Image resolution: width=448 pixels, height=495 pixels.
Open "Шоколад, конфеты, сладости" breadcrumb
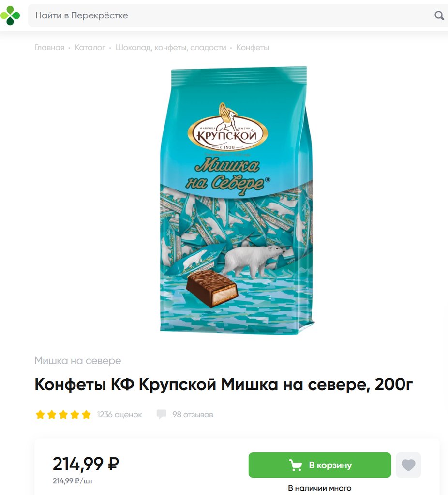[171, 48]
